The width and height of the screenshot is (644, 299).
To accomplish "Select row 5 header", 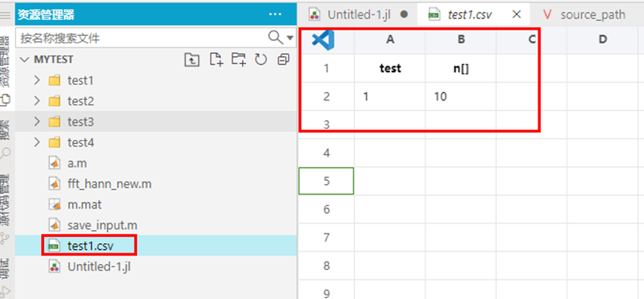I will 327,181.
